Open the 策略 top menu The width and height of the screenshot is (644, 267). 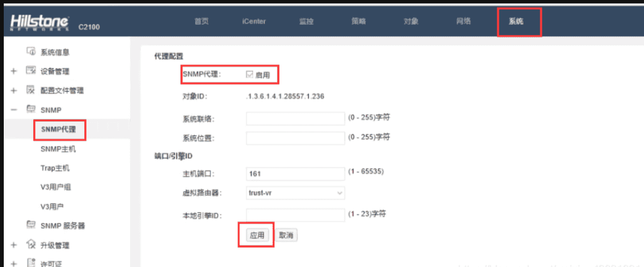(359, 22)
